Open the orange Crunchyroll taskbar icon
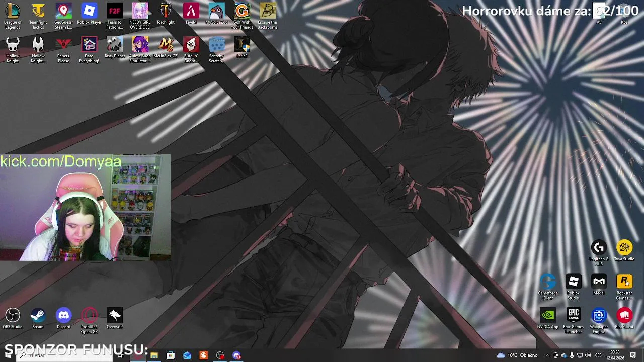 [x=203, y=355]
